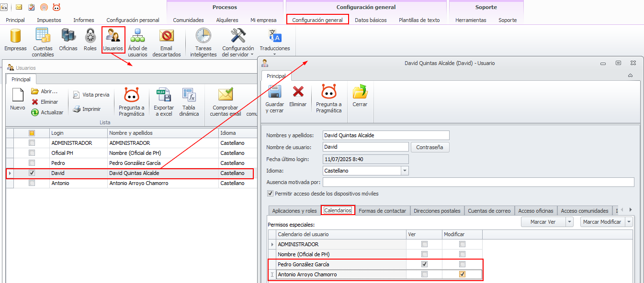Click the Ausencia motivada por field
Viewport: 644px width, 283px height.
pyautogui.click(x=478, y=182)
